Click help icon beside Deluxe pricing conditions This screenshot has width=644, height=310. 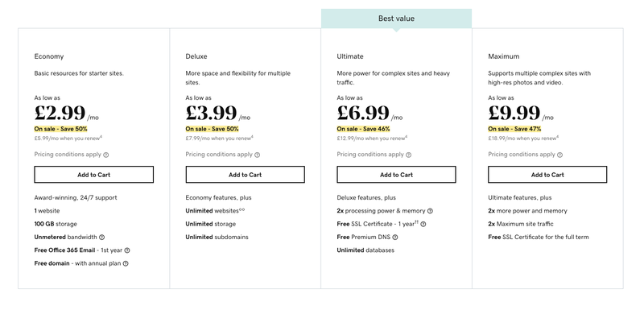(257, 155)
